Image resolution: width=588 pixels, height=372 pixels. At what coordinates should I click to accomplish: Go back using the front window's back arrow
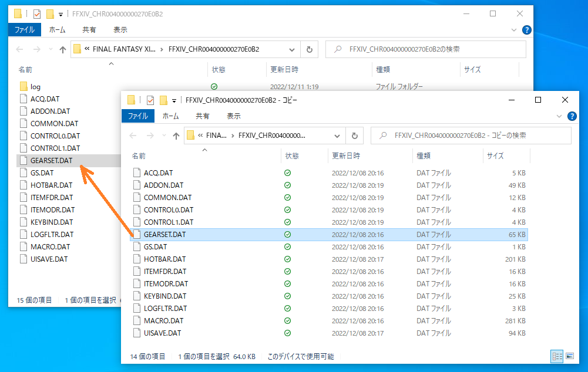pos(133,136)
